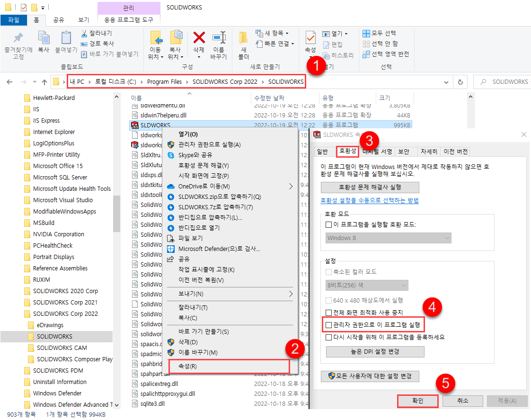Click the 수정한 날짜 column header
531x420 pixels.
[x=285, y=98]
